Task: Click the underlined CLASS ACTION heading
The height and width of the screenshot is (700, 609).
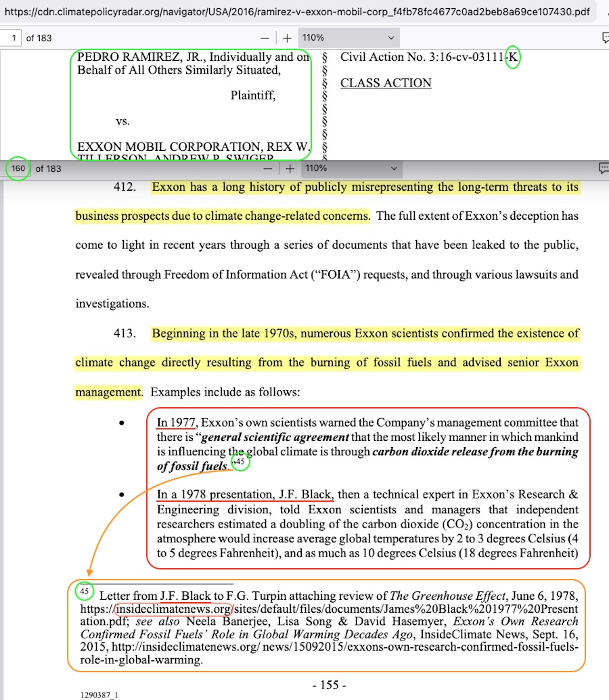Action: tap(386, 83)
